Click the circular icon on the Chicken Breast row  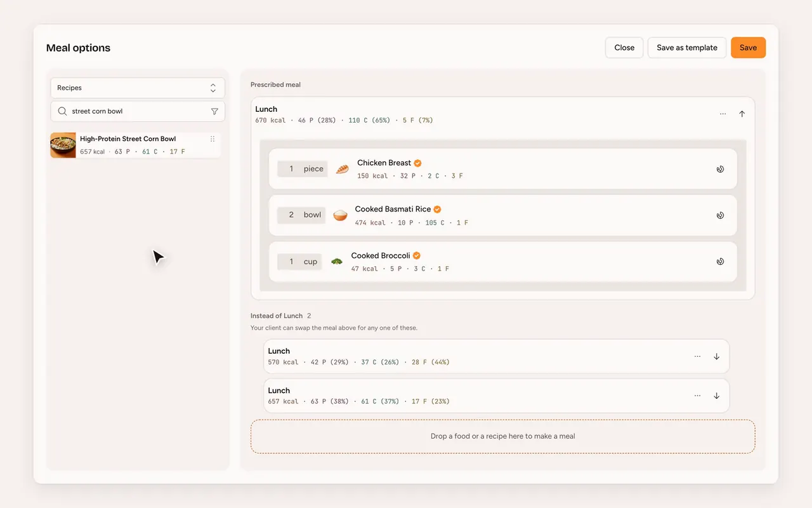720,169
